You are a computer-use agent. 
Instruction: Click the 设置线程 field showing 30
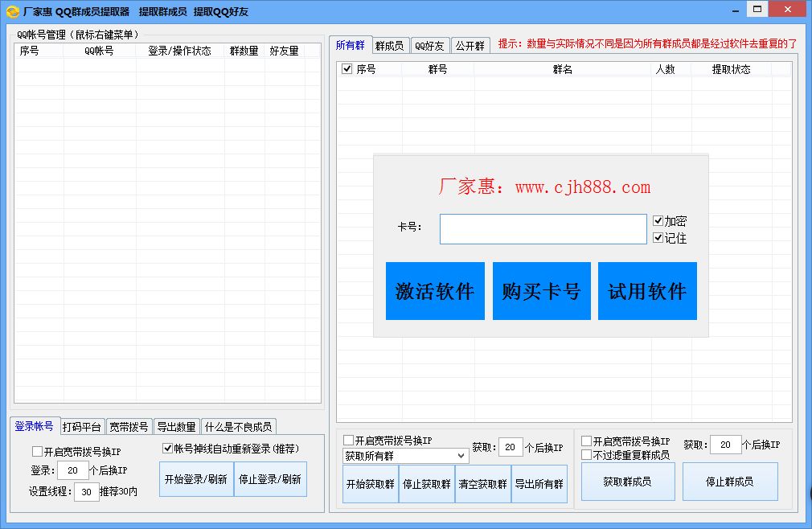click(x=87, y=492)
